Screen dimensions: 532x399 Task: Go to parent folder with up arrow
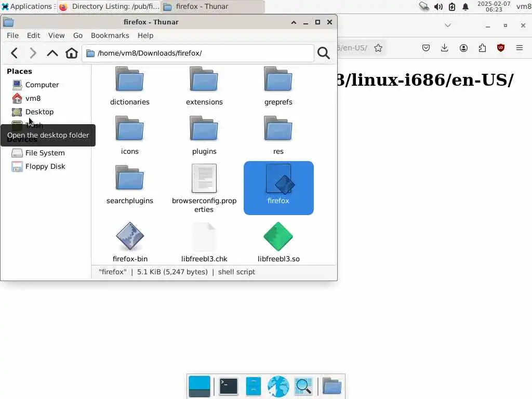point(52,54)
